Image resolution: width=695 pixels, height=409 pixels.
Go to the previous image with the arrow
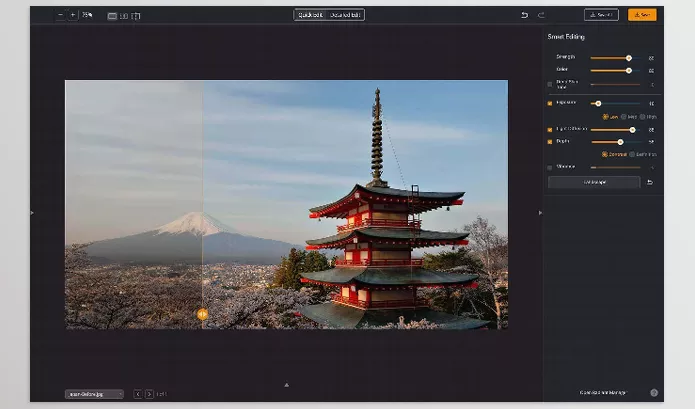[138, 394]
